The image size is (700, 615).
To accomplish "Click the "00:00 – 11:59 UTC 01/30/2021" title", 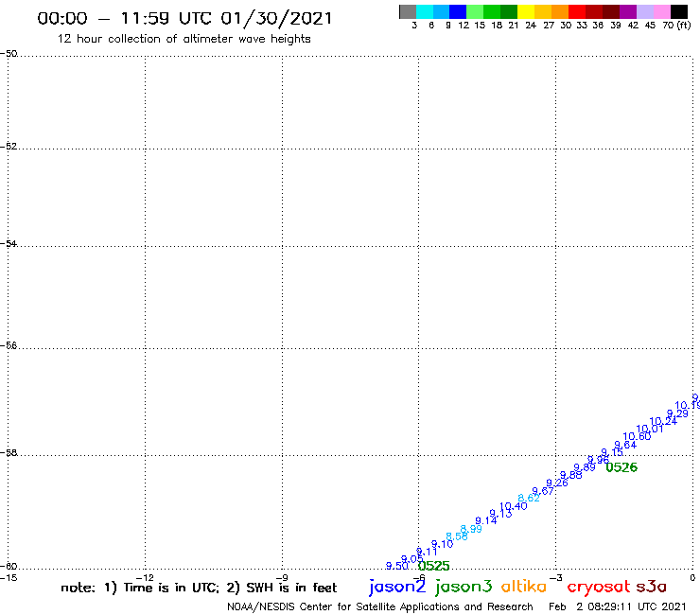I will click(x=184, y=18).
